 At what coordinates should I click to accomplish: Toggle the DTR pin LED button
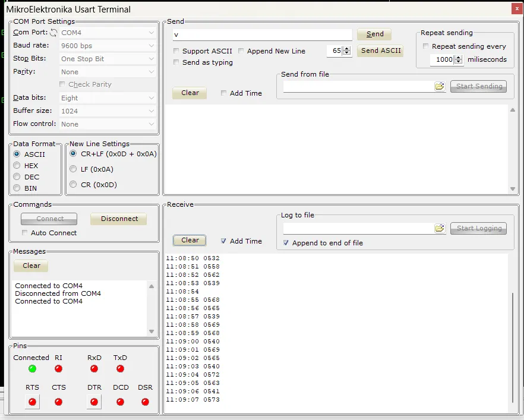pos(94,402)
